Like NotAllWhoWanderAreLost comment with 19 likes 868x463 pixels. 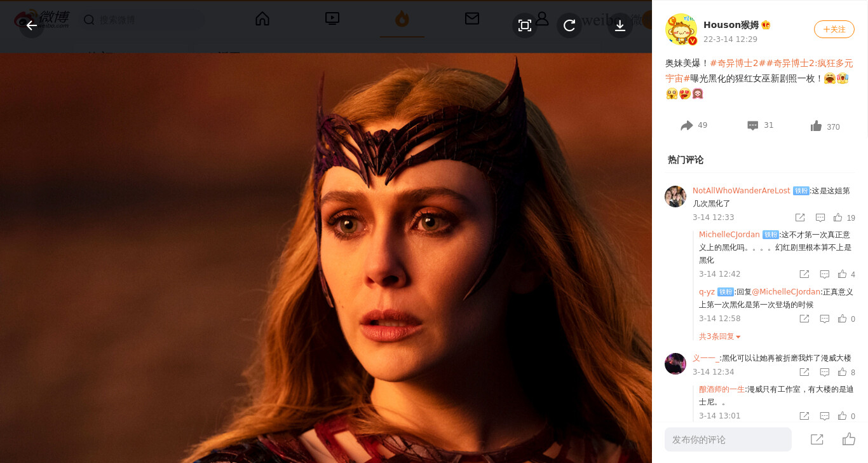pos(844,218)
